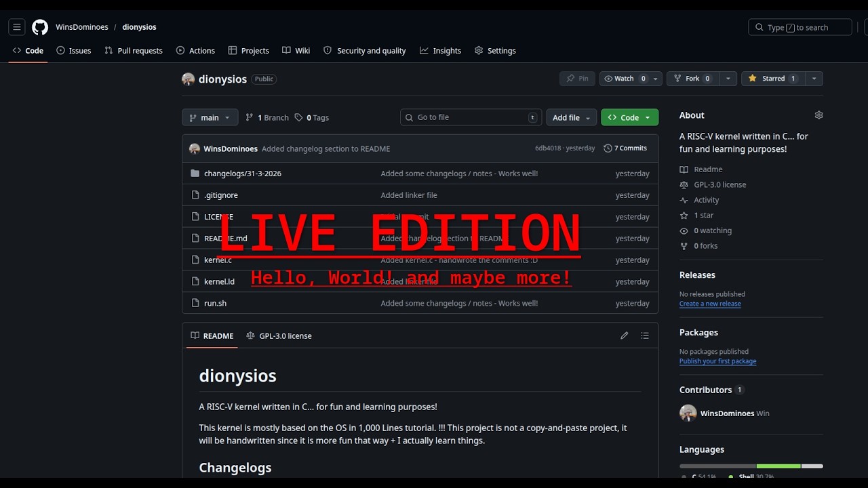
Task: Open the WinsDominoes owner profile link
Action: [x=82, y=27]
